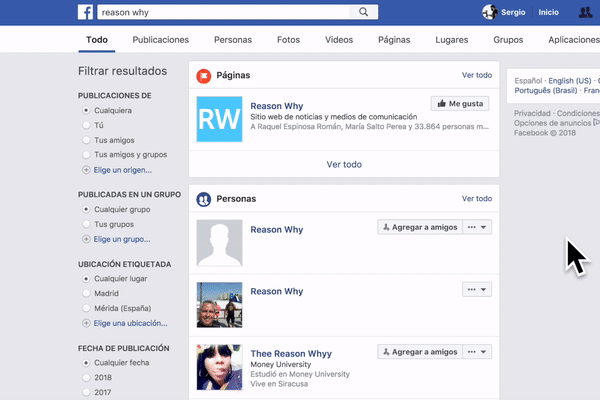Screen dimensions: 600x400
Task: Switch to the Grupos tab
Action: tap(508, 40)
